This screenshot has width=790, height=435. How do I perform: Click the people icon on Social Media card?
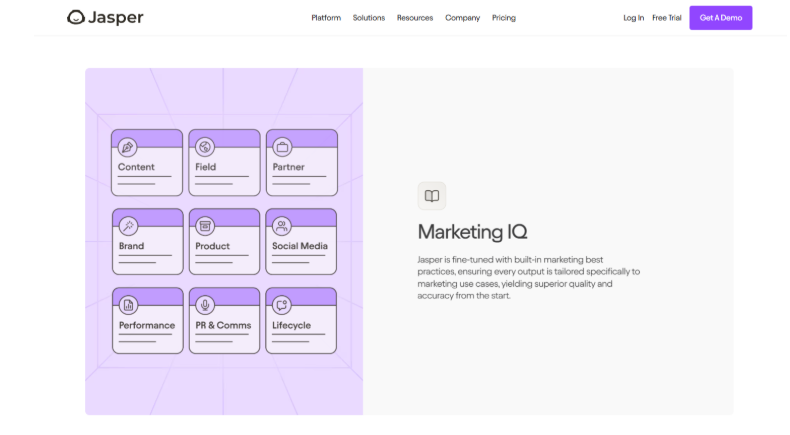(x=282, y=226)
